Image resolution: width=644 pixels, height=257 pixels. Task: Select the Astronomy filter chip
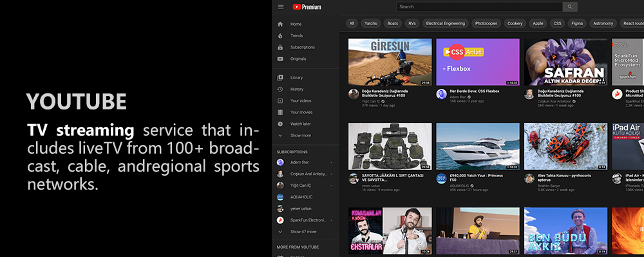pyautogui.click(x=603, y=23)
